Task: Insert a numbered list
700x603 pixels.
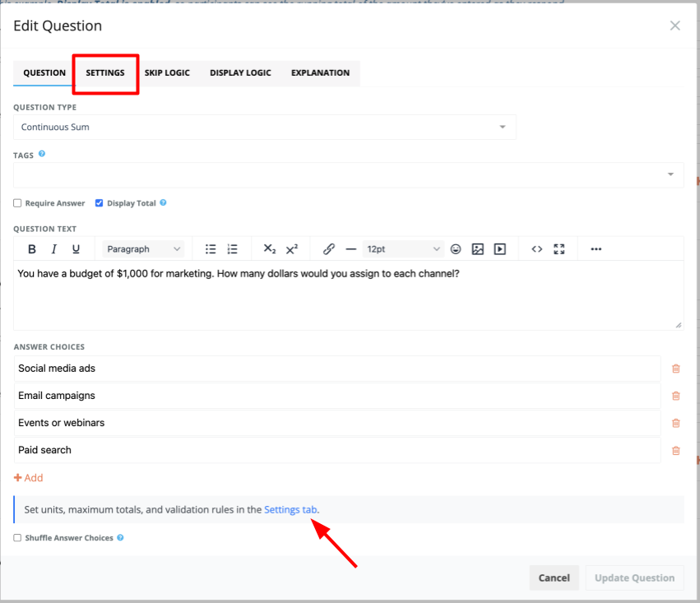Action: click(232, 249)
